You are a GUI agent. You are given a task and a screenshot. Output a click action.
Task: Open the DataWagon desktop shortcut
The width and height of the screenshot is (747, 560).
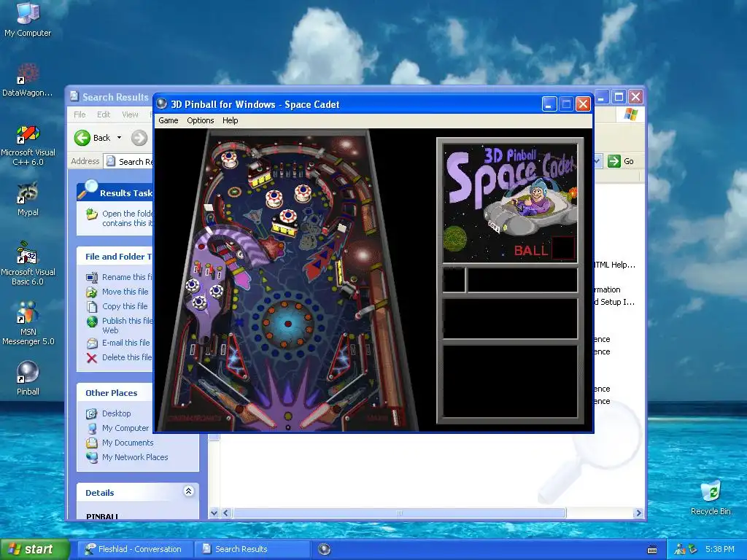click(x=28, y=79)
